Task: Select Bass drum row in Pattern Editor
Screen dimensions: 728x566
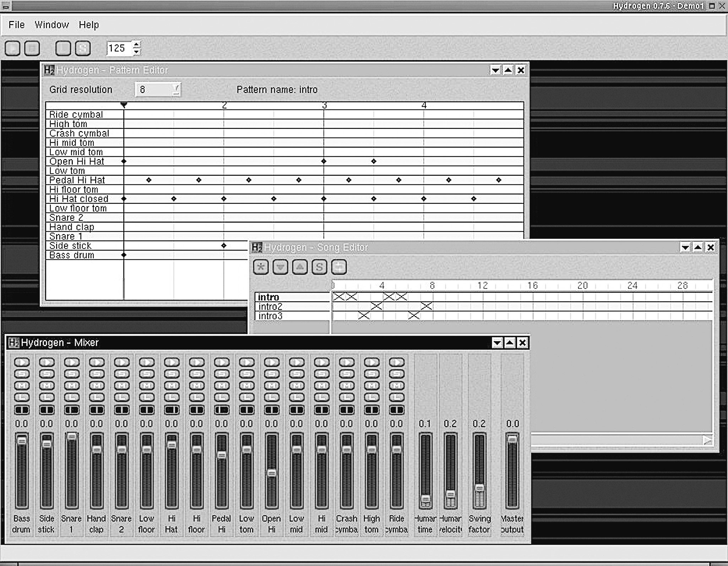Action: 85,255
